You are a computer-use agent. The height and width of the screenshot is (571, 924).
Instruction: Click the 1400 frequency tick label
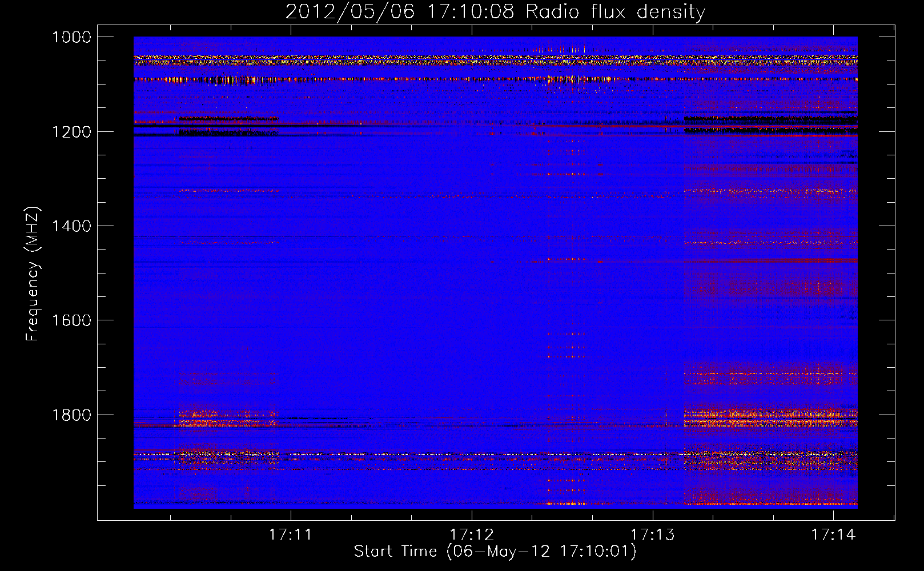tap(71, 226)
